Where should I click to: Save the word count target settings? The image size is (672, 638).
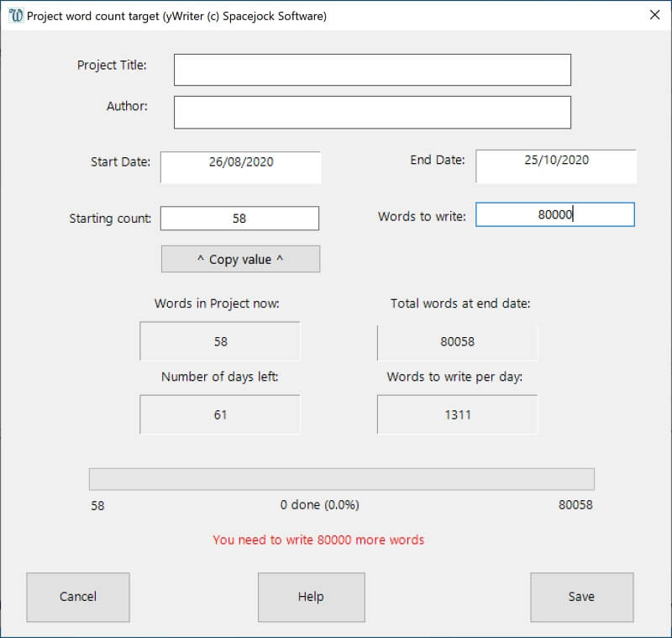(581, 597)
